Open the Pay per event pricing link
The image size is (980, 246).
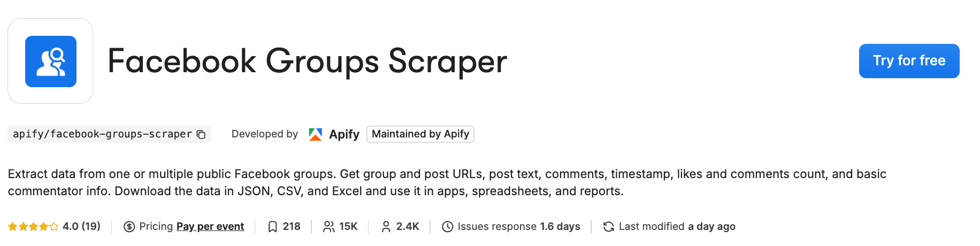tap(210, 227)
